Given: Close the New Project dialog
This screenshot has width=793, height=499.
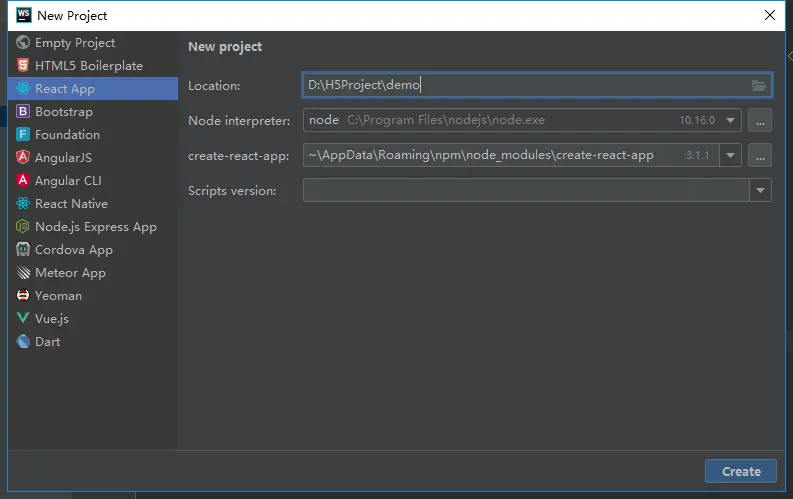Looking at the screenshot, I should pyautogui.click(x=770, y=15).
